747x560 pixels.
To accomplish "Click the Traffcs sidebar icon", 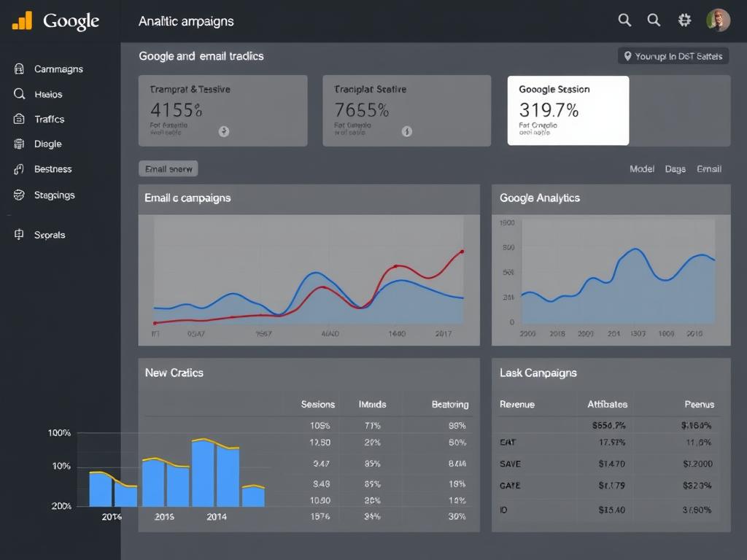I will [x=19, y=119].
